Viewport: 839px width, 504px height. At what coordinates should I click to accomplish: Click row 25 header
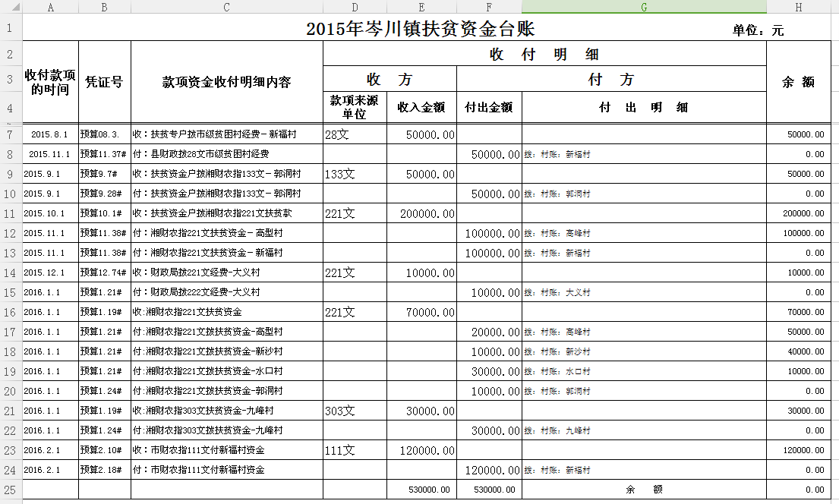click(11, 490)
